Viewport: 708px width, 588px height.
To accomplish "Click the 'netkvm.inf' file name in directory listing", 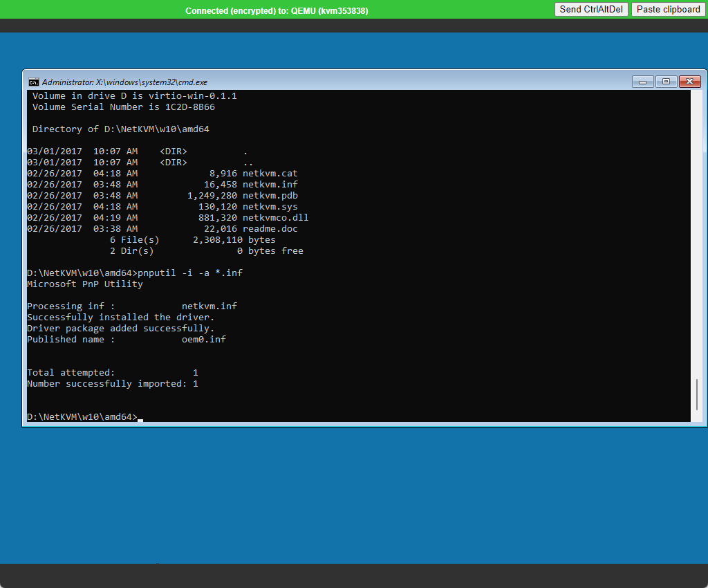I will pyautogui.click(x=270, y=184).
